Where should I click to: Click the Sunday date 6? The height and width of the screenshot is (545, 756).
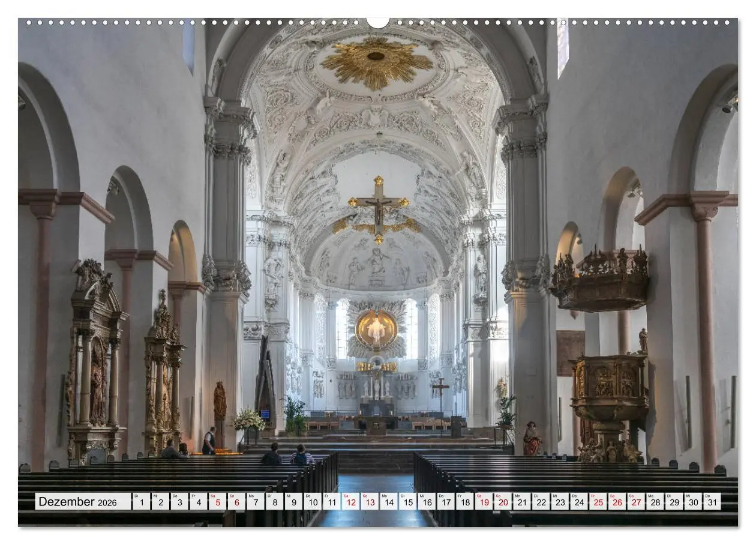236,502
